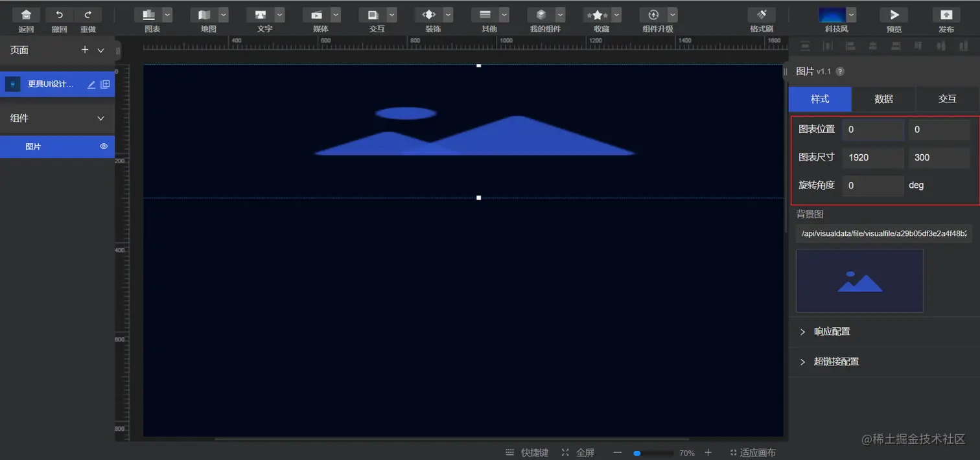Screen dimensions: 980x460
Task: Click the 预览 preview play icon
Action: 894,15
